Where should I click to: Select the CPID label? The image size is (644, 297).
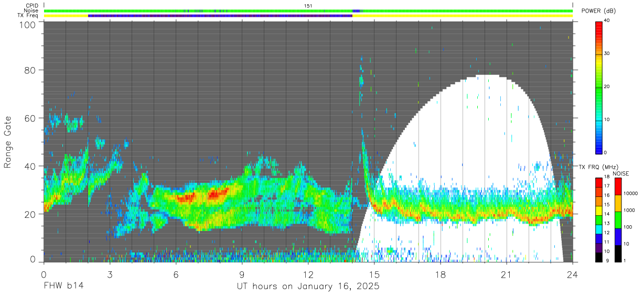(x=33, y=6)
